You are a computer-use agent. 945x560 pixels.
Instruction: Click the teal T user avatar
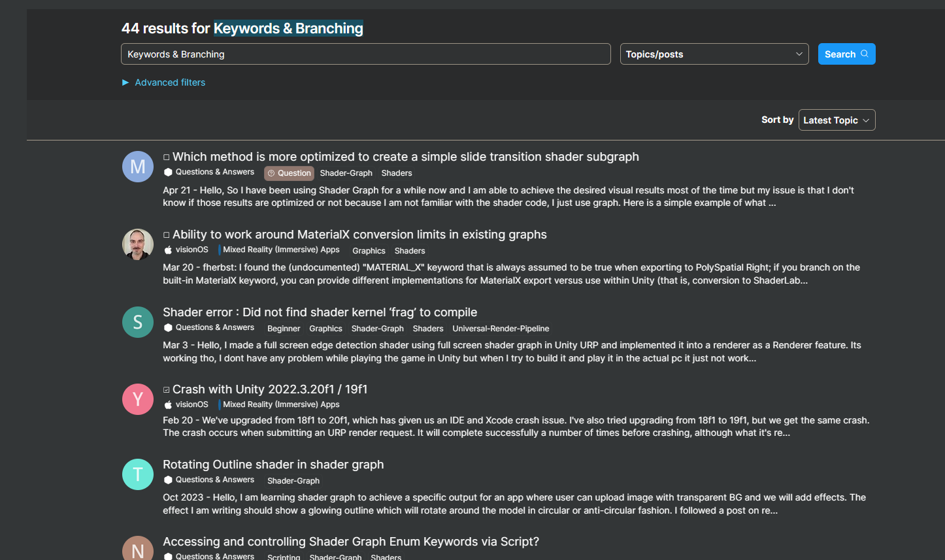coord(138,474)
